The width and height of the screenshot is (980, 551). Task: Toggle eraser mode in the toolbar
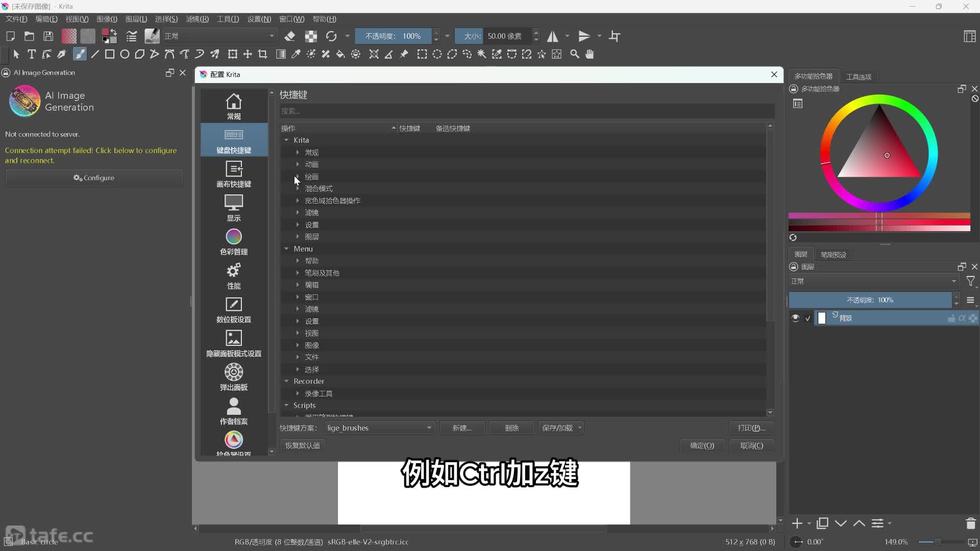point(290,36)
